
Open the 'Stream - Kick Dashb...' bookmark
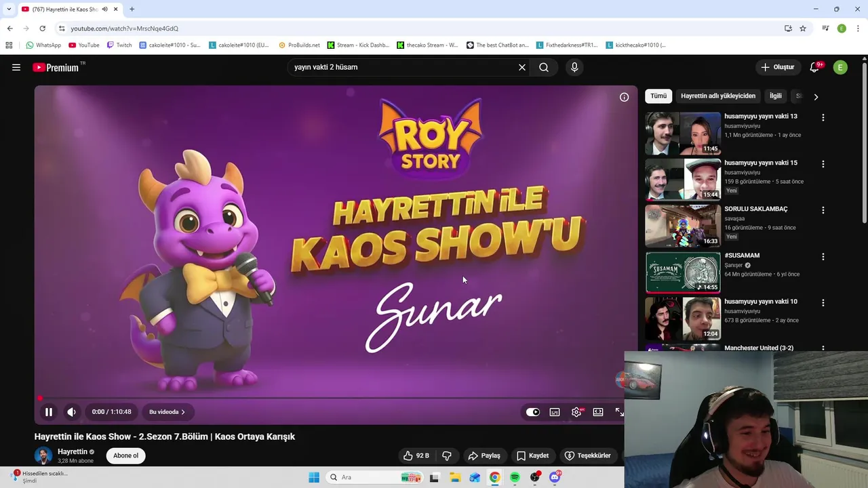click(x=358, y=45)
